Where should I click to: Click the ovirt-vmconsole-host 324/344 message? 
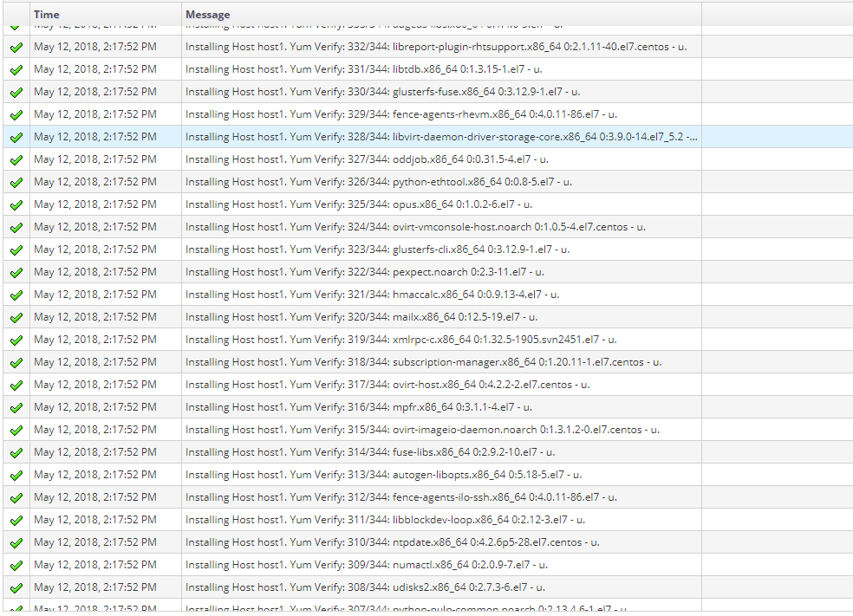(415, 227)
